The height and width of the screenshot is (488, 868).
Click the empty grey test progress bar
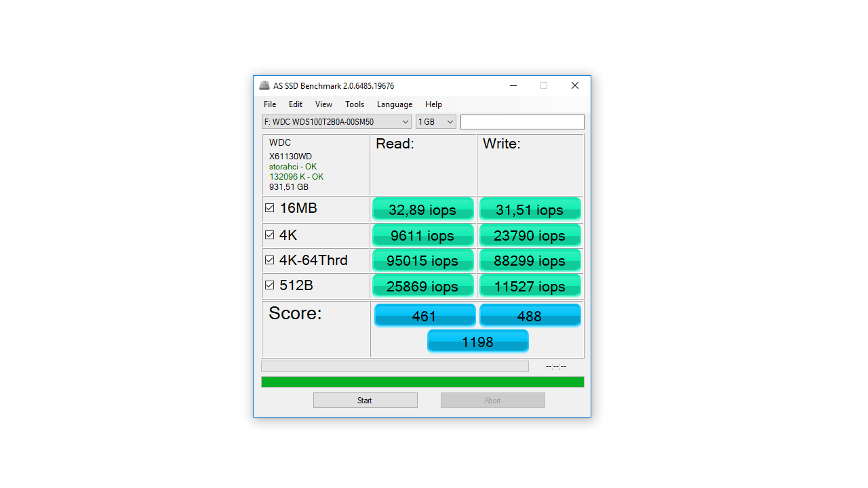pos(395,366)
